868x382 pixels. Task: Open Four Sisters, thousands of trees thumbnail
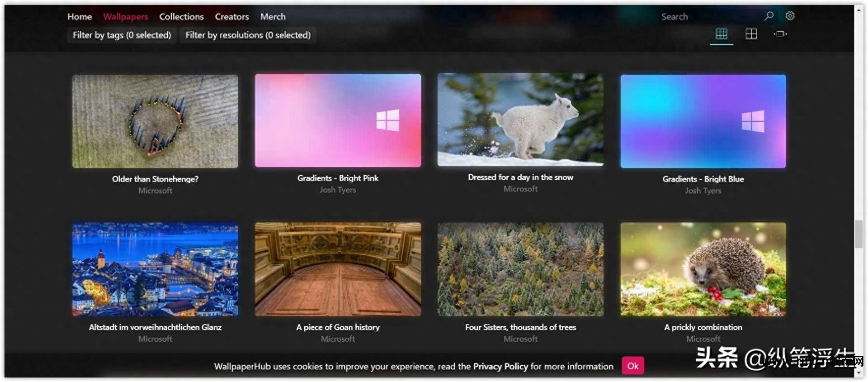click(520, 269)
